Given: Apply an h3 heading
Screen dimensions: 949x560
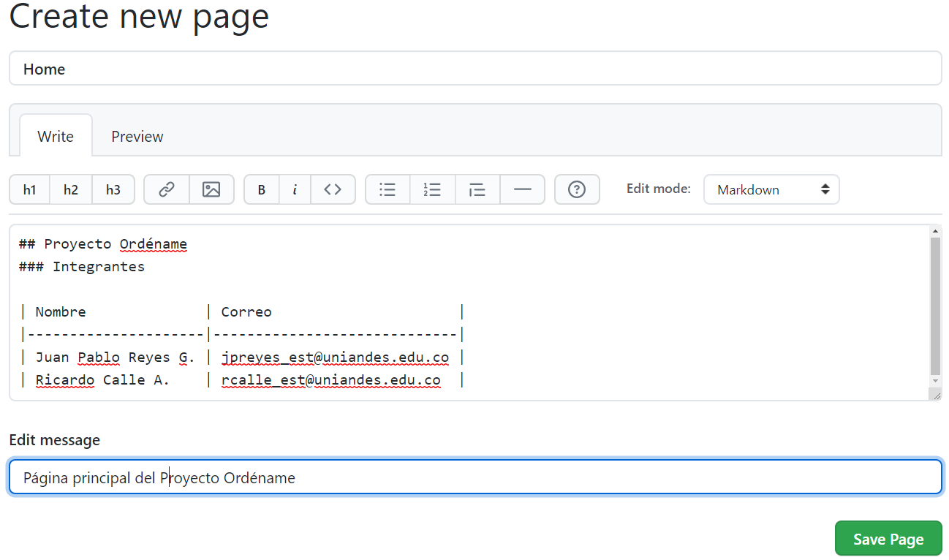Looking at the screenshot, I should tap(113, 189).
